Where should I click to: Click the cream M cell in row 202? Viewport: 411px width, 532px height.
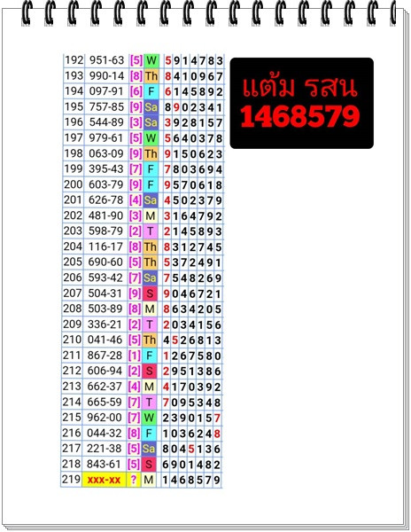tap(150, 215)
